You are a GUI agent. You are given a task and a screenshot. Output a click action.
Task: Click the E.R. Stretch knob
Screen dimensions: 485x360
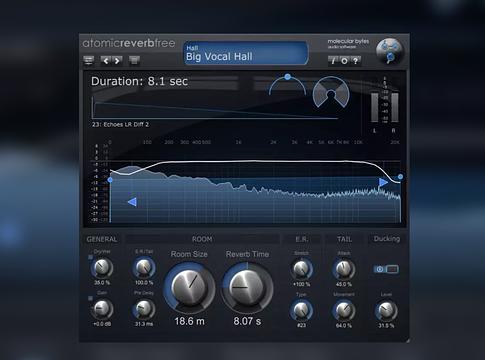tap(302, 269)
